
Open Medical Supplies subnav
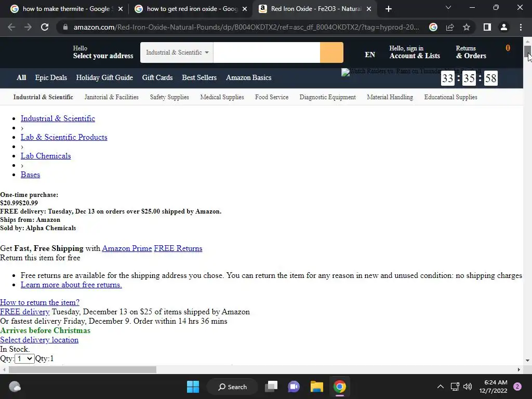222,97
